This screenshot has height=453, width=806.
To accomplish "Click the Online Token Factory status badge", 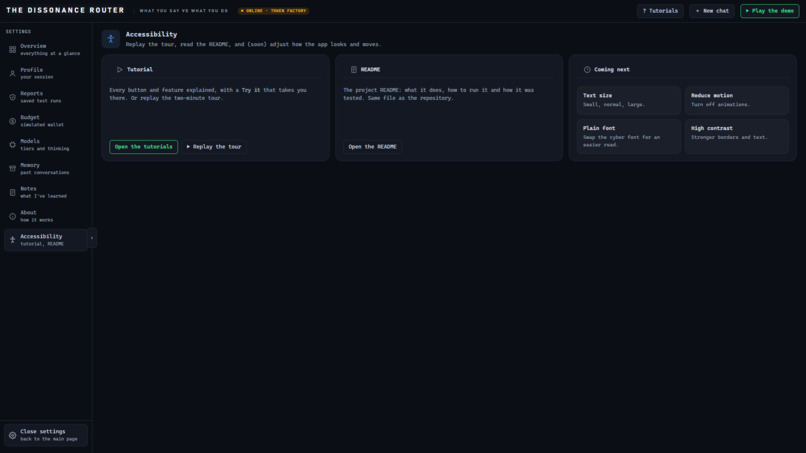I will pyautogui.click(x=273, y=11).
